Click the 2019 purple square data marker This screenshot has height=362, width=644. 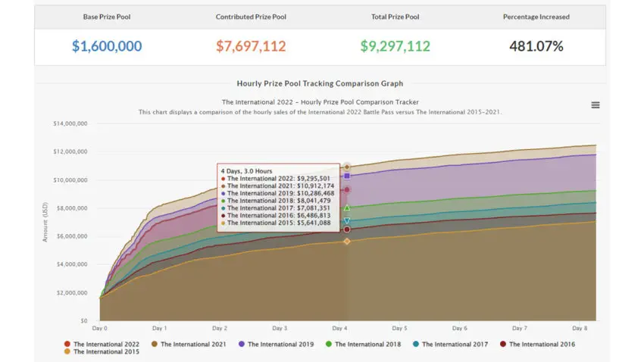tap(347, 176)
